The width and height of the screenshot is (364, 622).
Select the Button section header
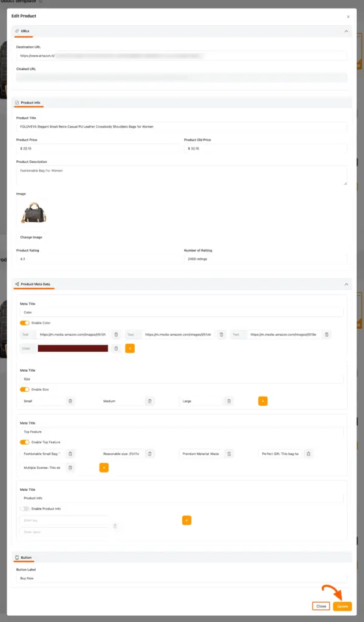tap(182, 558)
